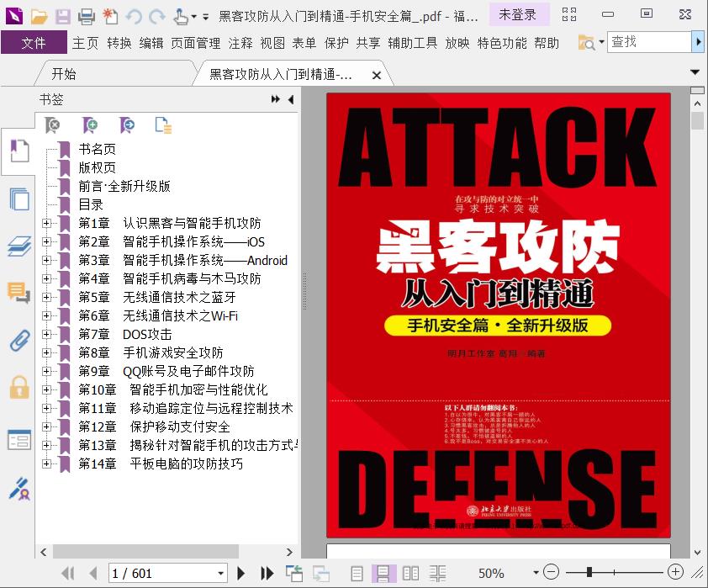The image size is (708, 588).
Task: Click the zoom in plus button
Action: [x=675, y=572]
